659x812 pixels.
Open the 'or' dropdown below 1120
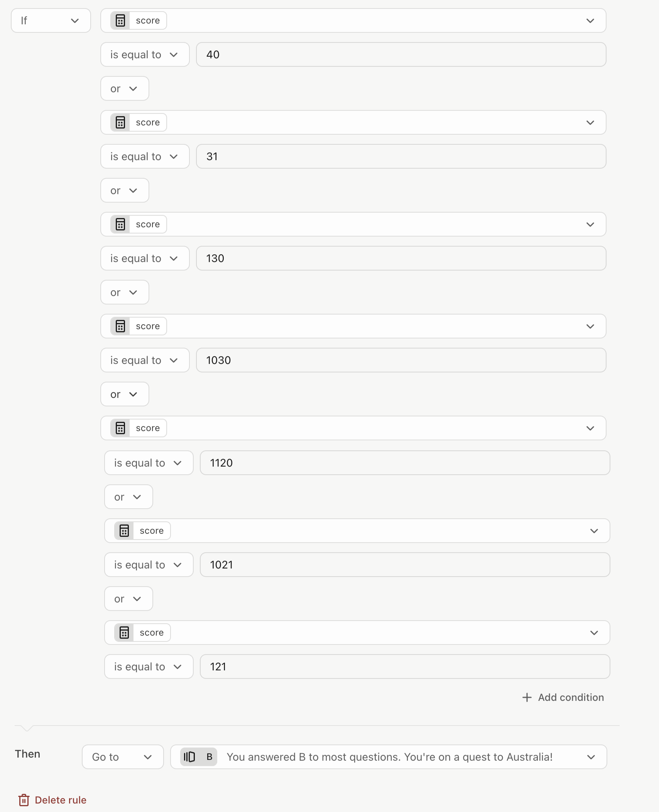[128, 497]
